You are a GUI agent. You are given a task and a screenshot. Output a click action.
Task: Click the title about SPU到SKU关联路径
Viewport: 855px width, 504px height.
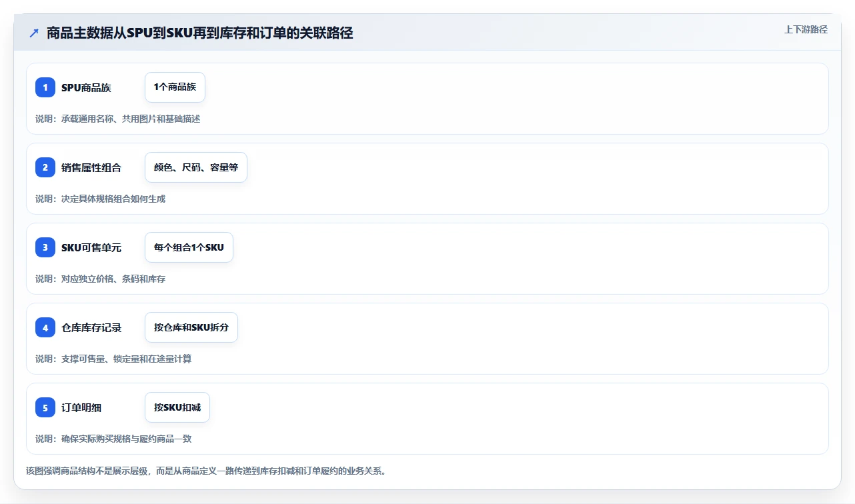(x=200, y=33)
